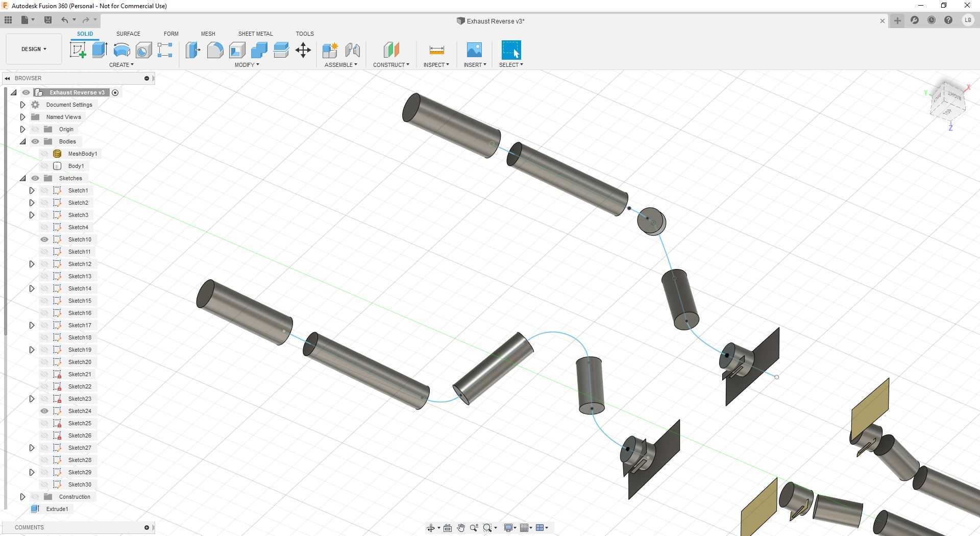Open the Measure tool
The width and height of the screenshot is (980, 536).
point(436,50)
